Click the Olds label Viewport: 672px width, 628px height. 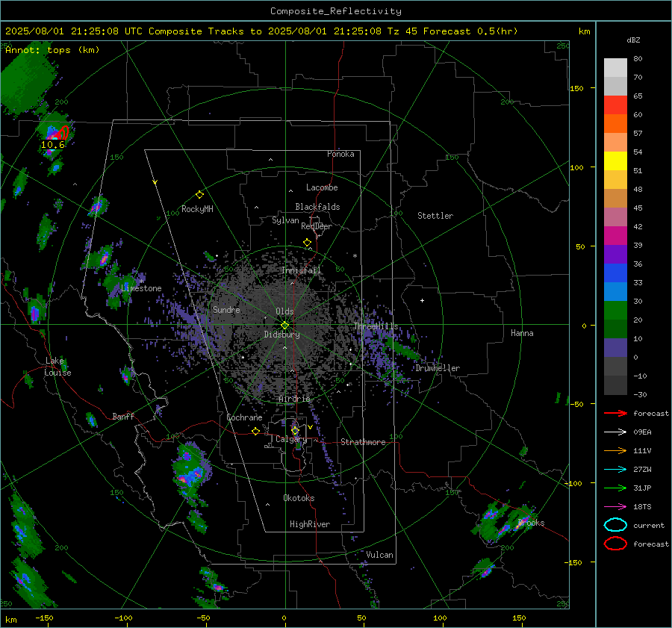[x=284, y=311]
